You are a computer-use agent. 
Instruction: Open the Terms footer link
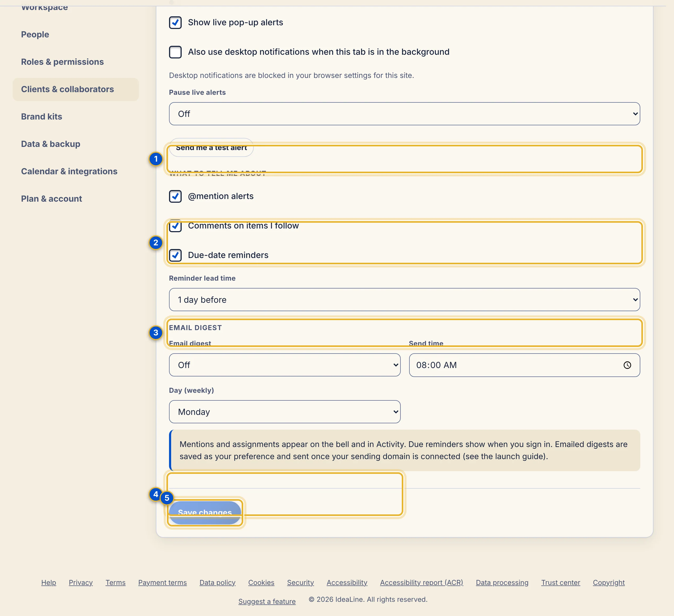[115, 583]
